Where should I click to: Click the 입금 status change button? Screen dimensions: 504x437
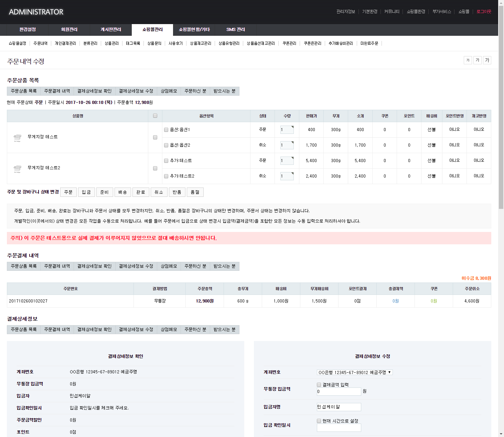click(86, 192)
